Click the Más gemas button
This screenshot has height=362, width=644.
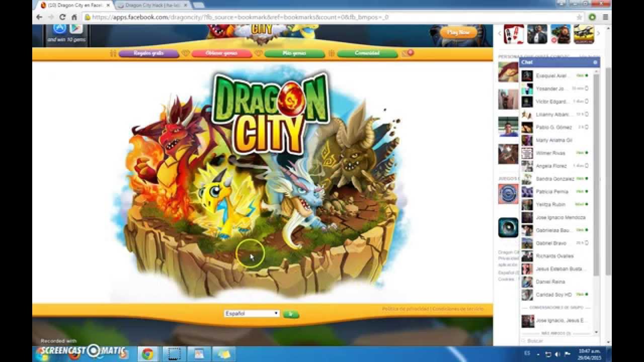pos(294,53)
